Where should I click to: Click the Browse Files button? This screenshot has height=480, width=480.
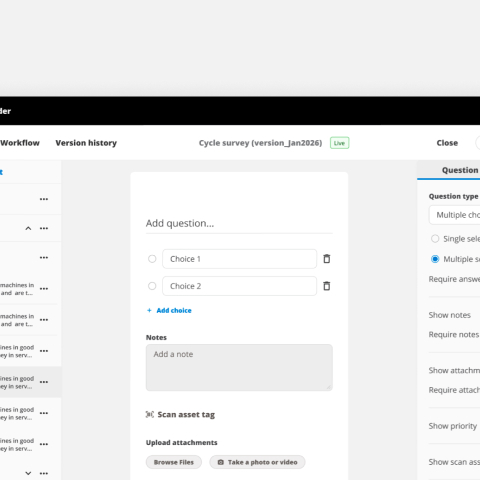coord(174,462)
